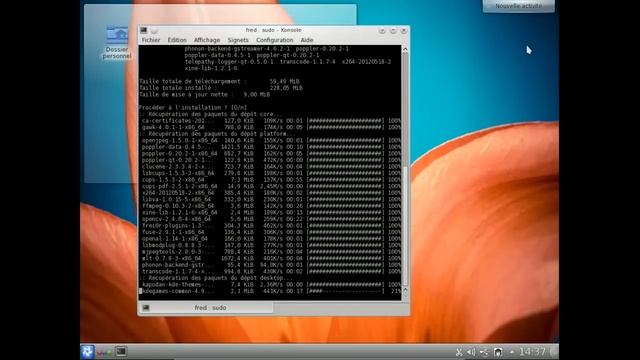This screenshot has height=360, width=640.
Task: Click the 'xine-lib-1.2.1-6-x86_64' download line
Action: coord(270,212)
